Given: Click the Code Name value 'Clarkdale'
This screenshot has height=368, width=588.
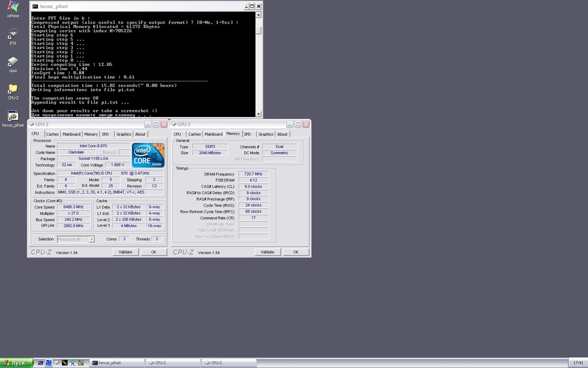Looking at the screenshot, I should click(x=76, y=152).
